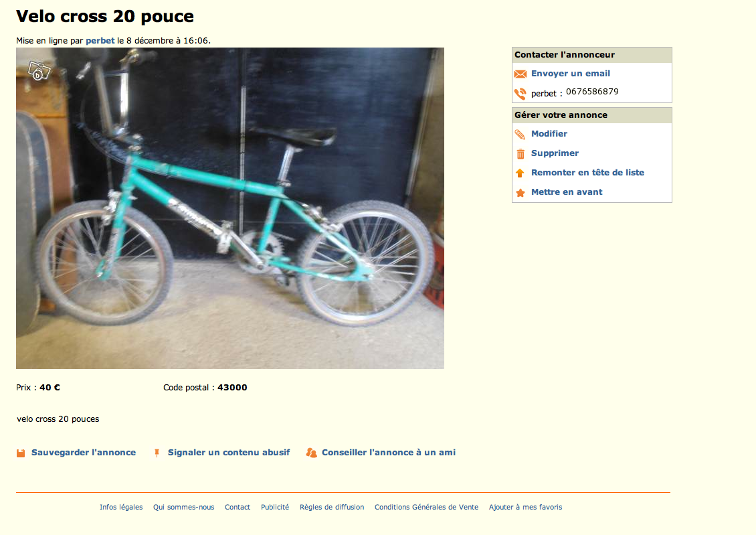Open Conditions Générales de Vente link
The width and height of the screenshot is (756, 535).
coord(426,507)
